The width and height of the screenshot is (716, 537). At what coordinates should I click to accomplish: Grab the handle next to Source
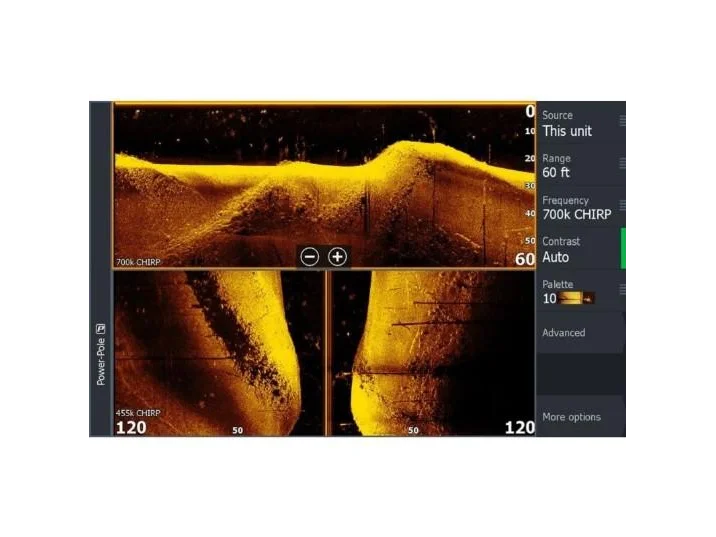pyautogui.click(x=625, y=121)
